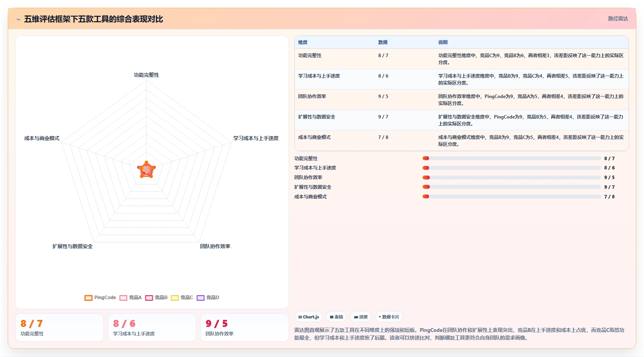Click the plotted pentagon at radar chart center
The height and width of the screenshot is (357, 644).
(146, 170)
